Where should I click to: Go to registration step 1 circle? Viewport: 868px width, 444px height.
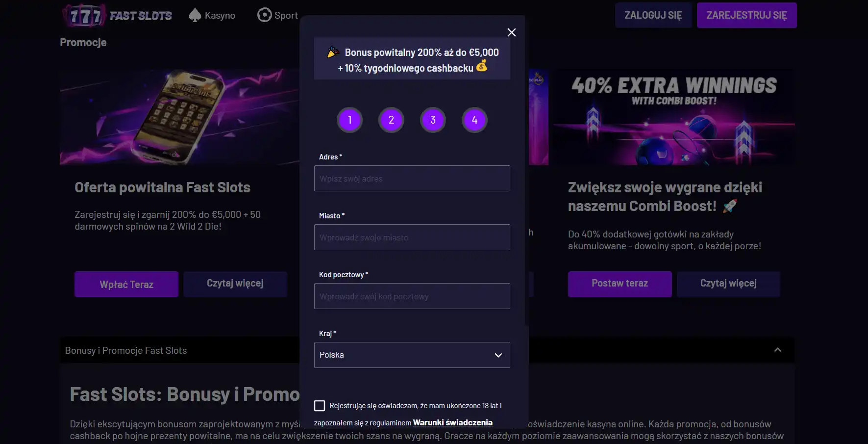349,120
